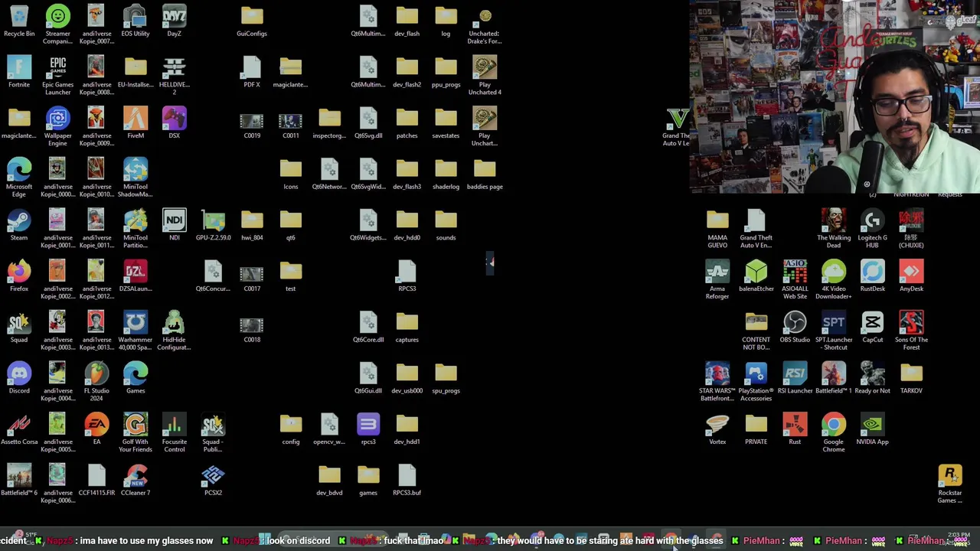
Task: Click the balenaEtcher icon
Action: [756, 276]
